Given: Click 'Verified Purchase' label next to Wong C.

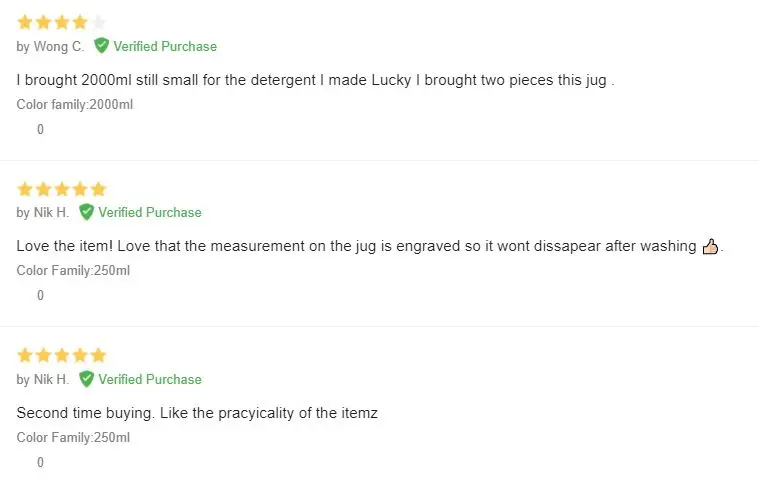Looking at the screenshot, I should (165, 46).
